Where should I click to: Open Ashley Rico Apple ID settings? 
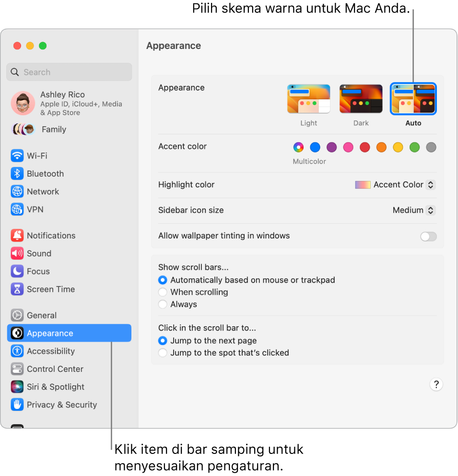click(x=69, y=103)
